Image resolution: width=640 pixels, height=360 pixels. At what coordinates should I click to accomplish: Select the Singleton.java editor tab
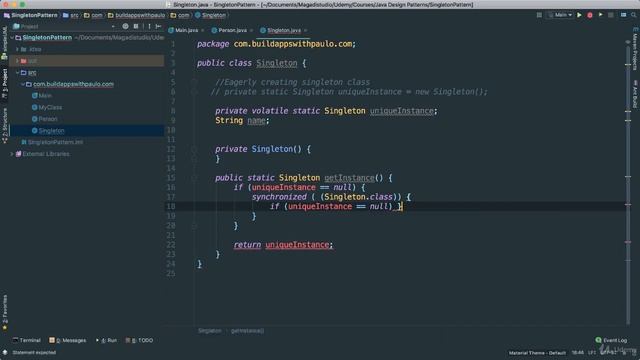point(284,30)
